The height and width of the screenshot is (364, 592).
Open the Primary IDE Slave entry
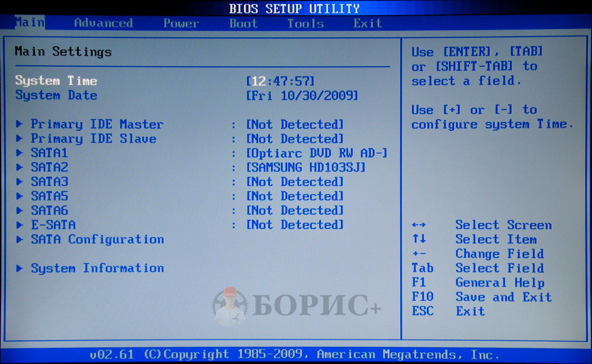tap(94, 138)
